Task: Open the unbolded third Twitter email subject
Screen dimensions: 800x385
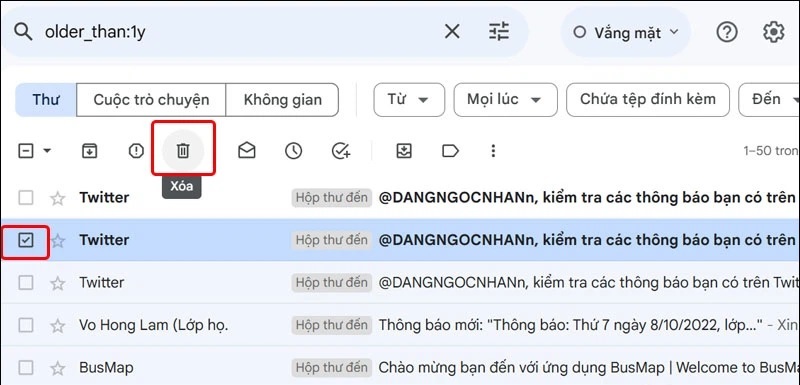Action: [589, 283]
